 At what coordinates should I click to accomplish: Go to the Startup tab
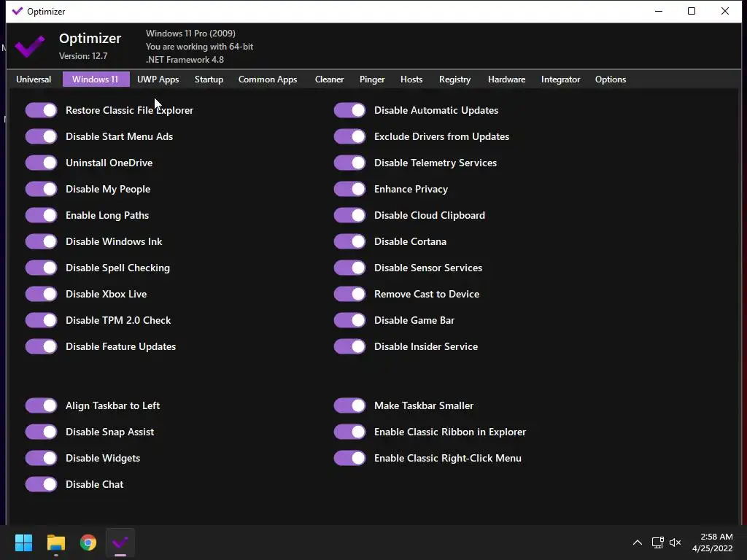pyautogui.click(x=209, y=79)
